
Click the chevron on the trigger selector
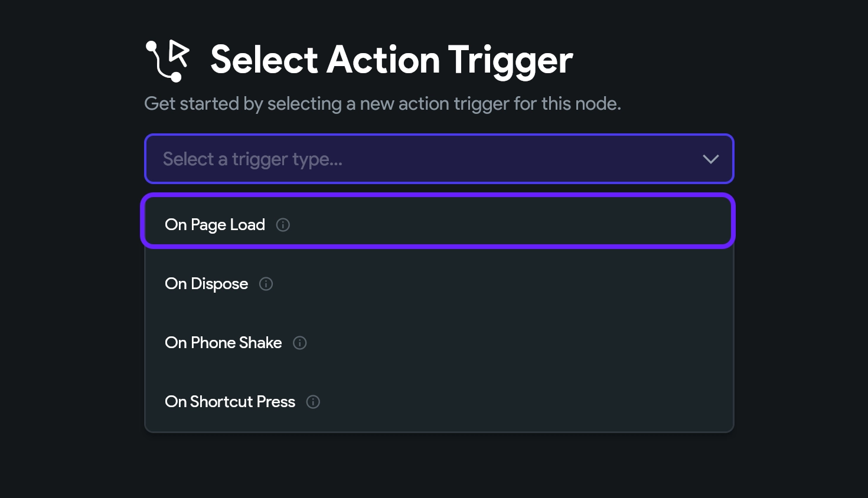(x=710, y=159)
